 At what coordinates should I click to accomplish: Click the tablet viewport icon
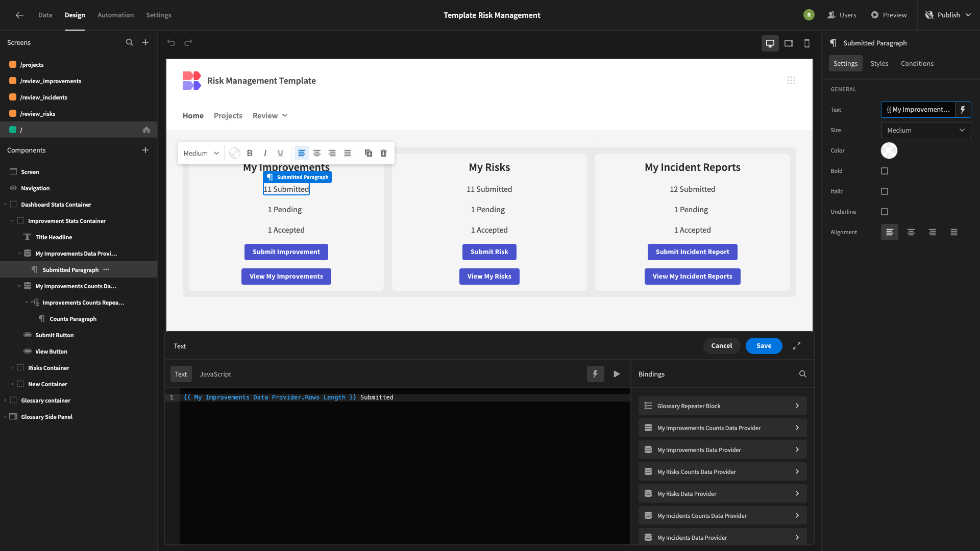tap(788, 43)
